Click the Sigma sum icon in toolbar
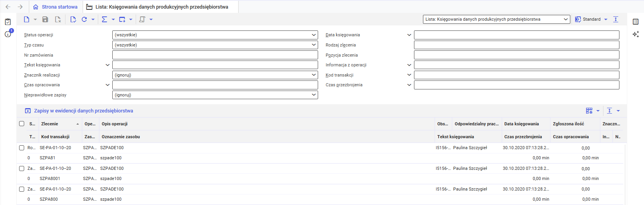Screen dimensions: 644x205 [104, 20]
